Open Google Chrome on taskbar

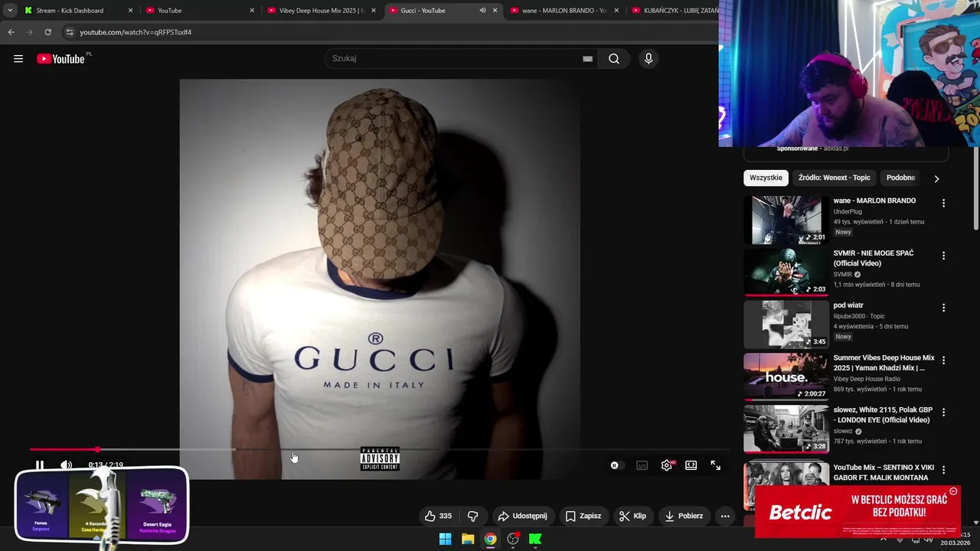click(x=490, y=539)
